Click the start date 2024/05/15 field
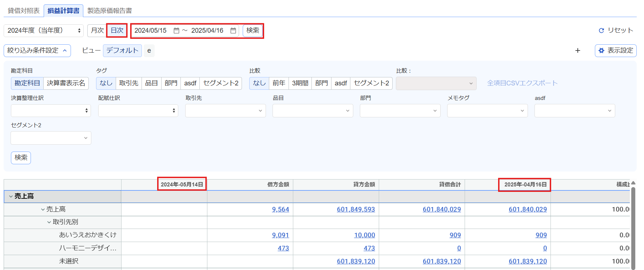Viewport: 644px width, 270px height. 151,31
